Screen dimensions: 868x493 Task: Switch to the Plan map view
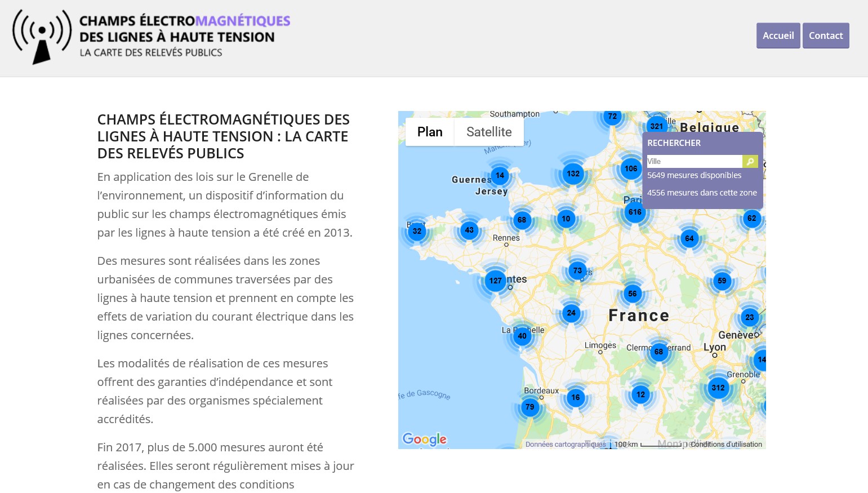[x=430, y=131]
